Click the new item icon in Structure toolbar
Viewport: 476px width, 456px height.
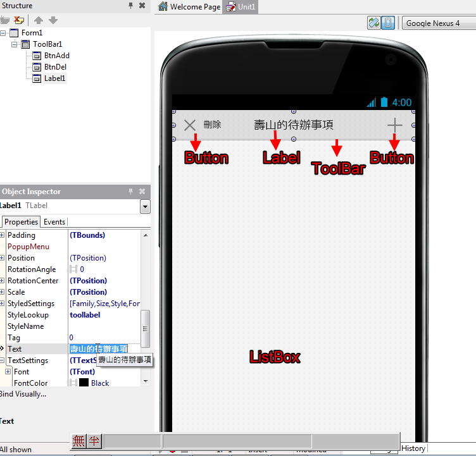(x=5, y=20)
